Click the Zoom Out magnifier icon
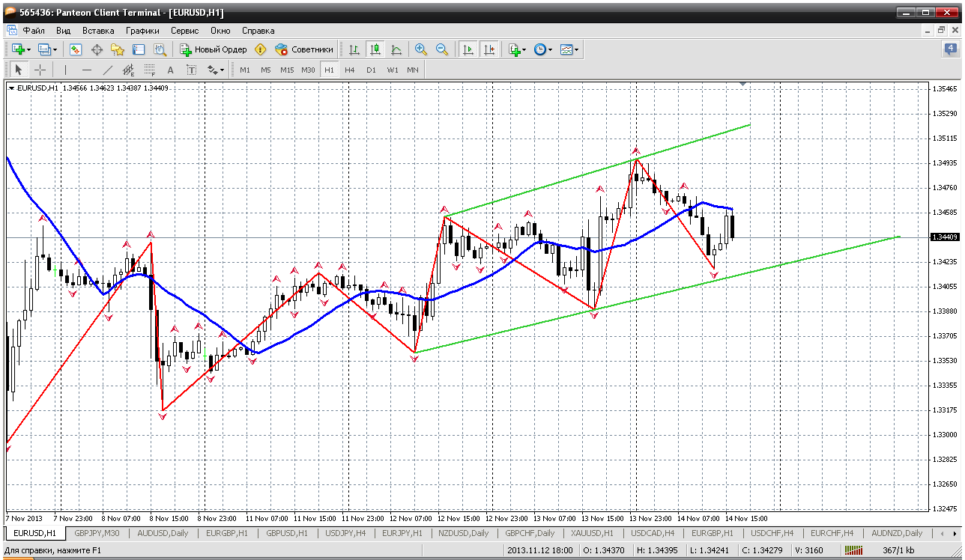The image size is (965, 560). pyautogui.click(x=442, y=49)
